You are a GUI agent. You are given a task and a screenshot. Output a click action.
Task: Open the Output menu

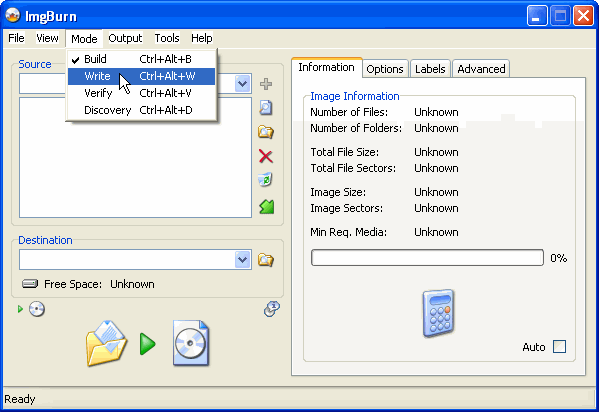125,38
